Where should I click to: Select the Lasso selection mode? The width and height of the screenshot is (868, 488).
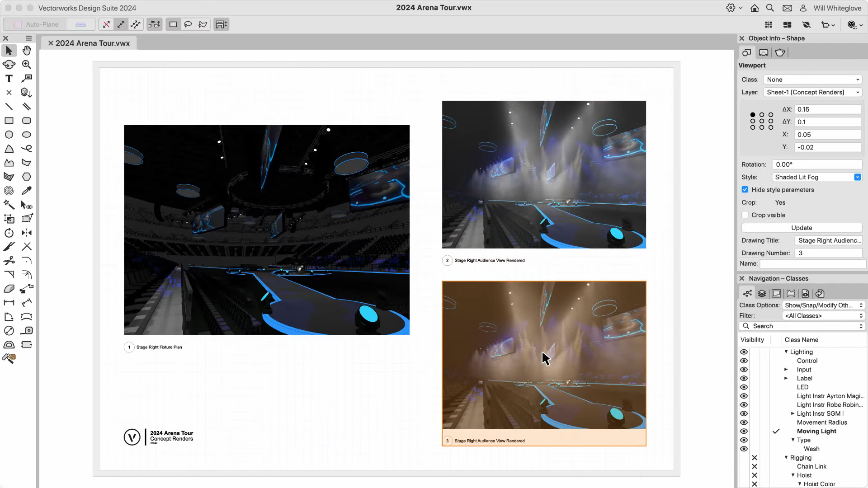pos(188,24)
